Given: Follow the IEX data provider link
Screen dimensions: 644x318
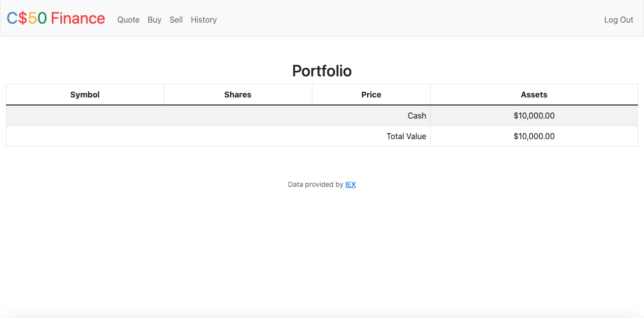Looking at the screenshot, I should (351, 184).
